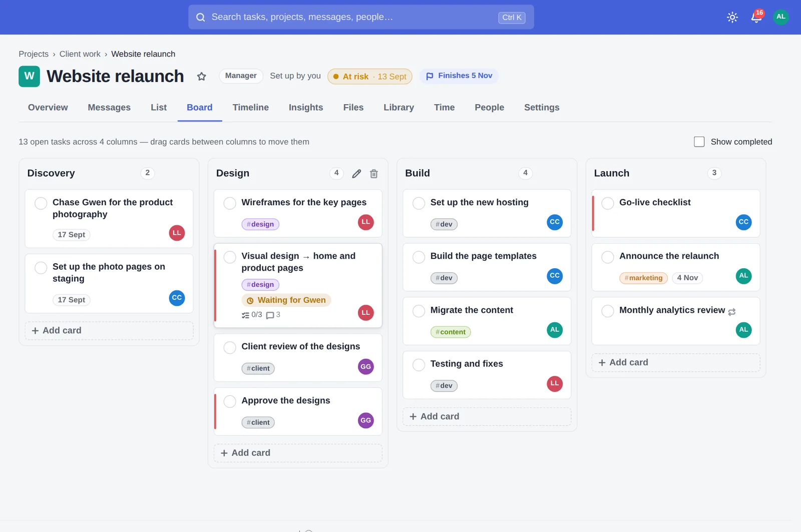Enable the Show completed checkbox
The height and width of the screenshot is (532, 801).
coord(699,142)
